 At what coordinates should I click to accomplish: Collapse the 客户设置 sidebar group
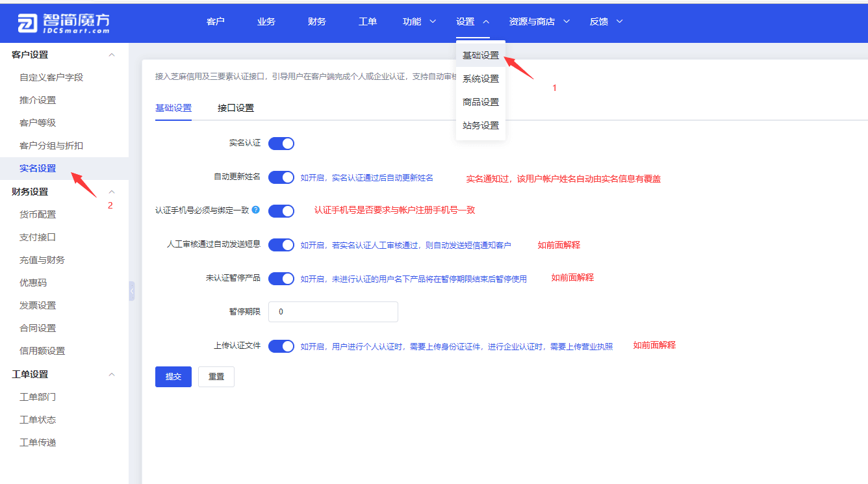point(111,55)
